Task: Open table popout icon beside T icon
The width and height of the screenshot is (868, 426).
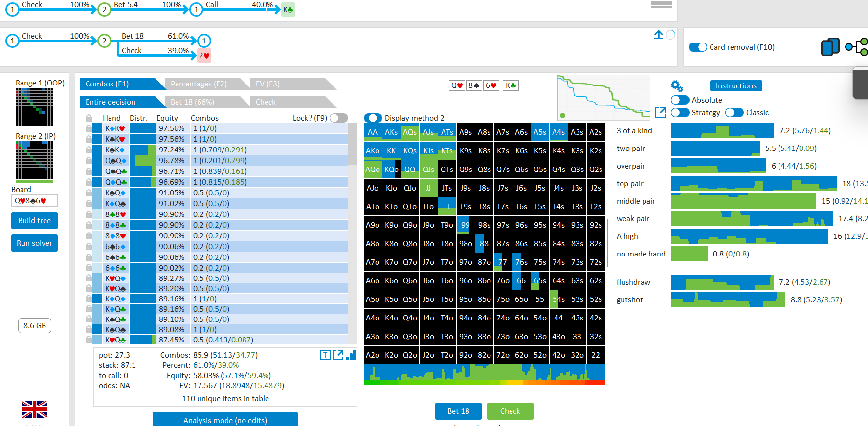Action: (338, 355)
